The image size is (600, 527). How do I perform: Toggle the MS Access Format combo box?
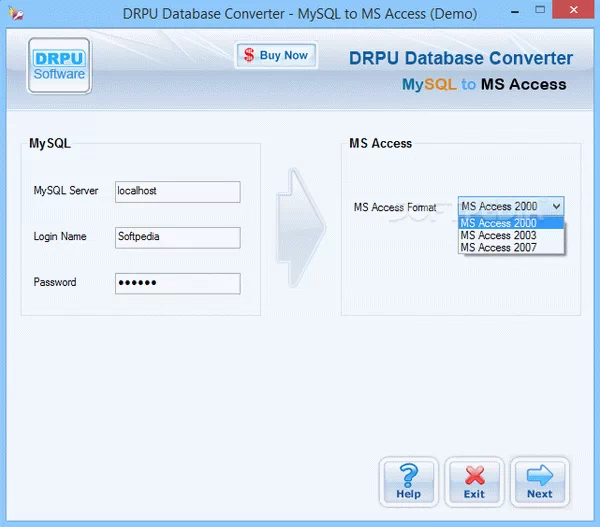pyautogui.click(x=511, y=206)
